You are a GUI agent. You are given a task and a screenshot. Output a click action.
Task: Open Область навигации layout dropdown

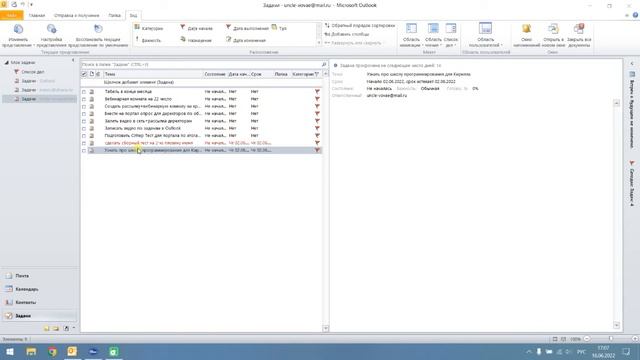click(x=411, y=35)
